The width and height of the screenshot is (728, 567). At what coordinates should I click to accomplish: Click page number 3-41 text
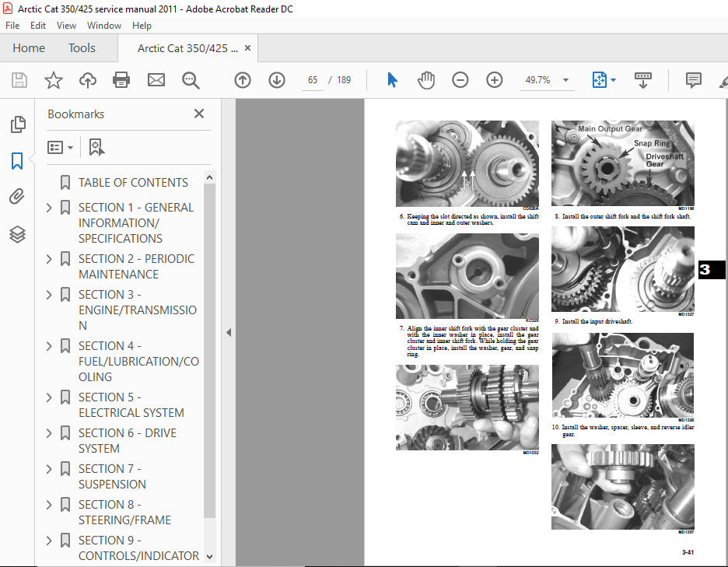[x=688, y=552]
